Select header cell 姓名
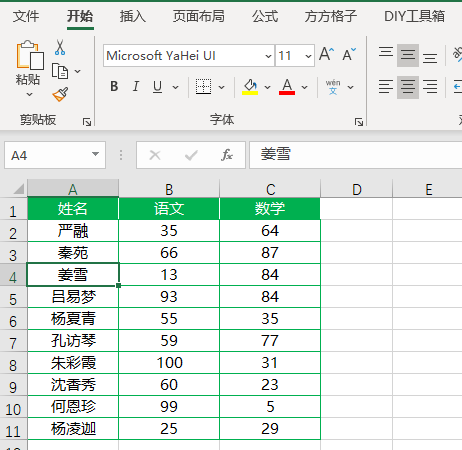 [x=73, y=209]
